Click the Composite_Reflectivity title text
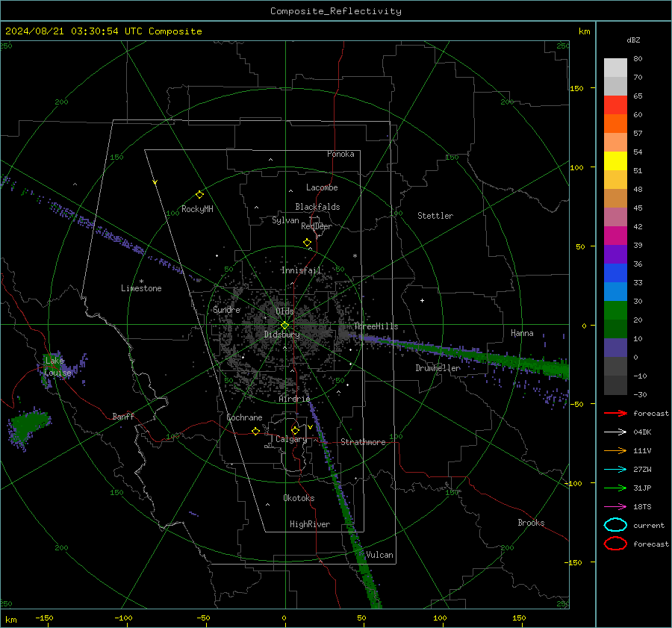 point(336,11)
